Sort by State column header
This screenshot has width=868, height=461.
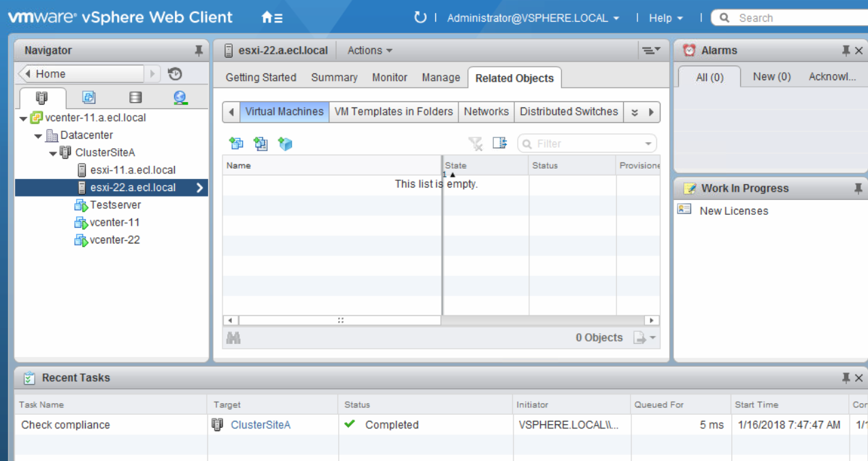coord(485,165)
